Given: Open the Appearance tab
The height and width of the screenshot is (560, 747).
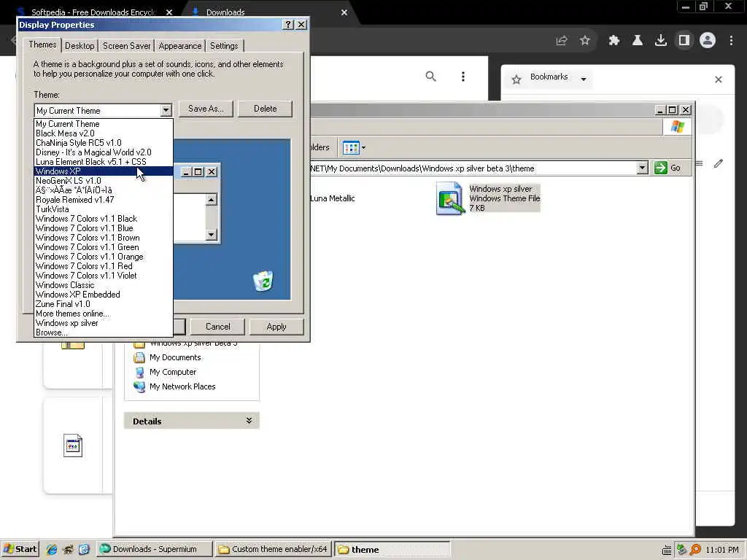Looking at the screenshot, I should click(x=179, y=46).
